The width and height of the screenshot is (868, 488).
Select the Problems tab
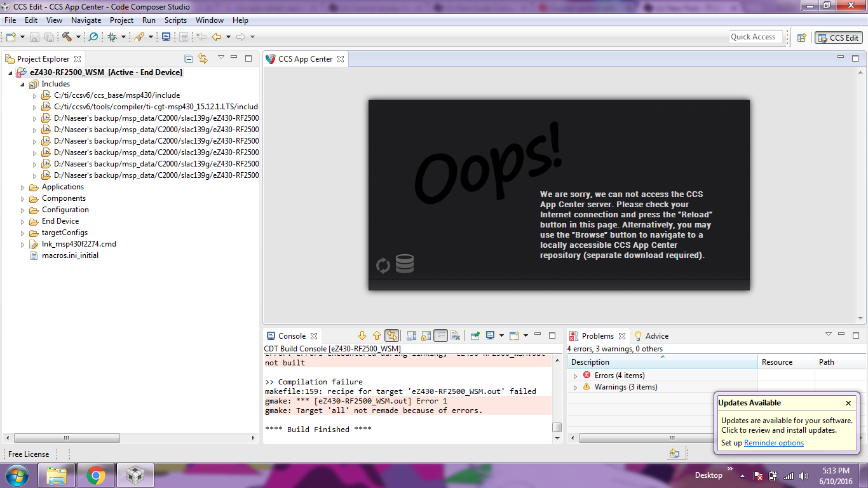597,336
